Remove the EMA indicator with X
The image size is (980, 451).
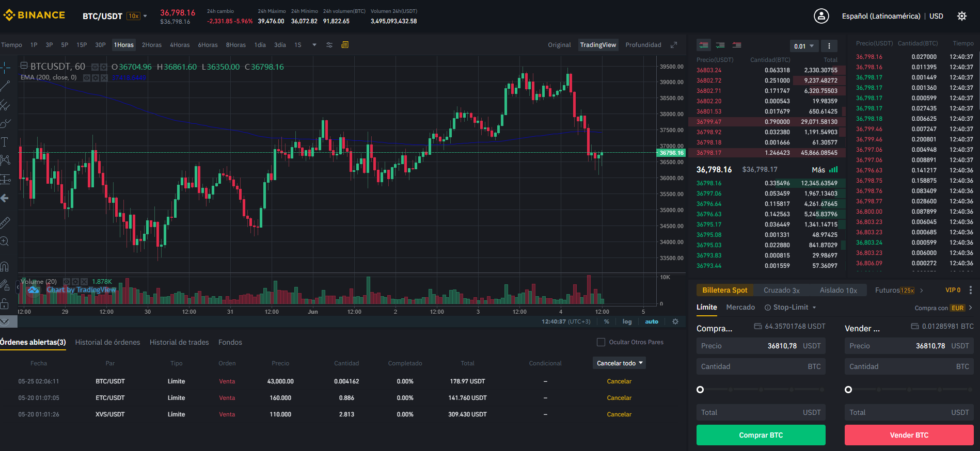click(x=104, y=78)
